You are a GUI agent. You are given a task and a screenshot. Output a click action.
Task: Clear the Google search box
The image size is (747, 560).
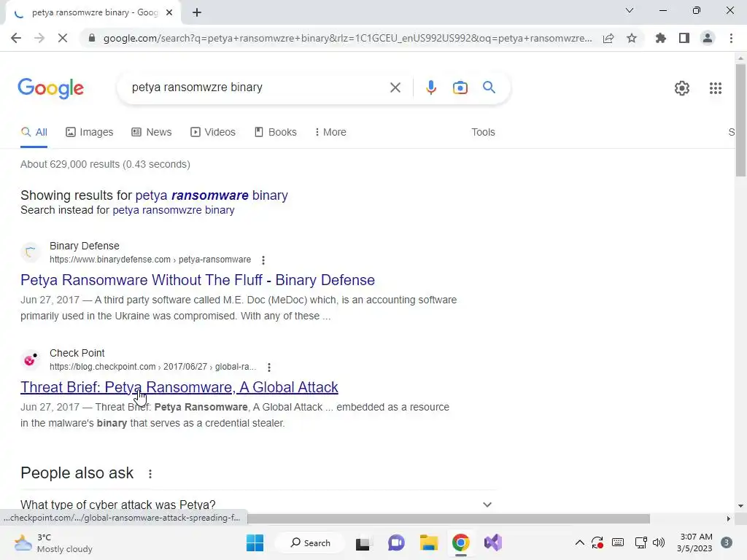[x=395, y=87]
